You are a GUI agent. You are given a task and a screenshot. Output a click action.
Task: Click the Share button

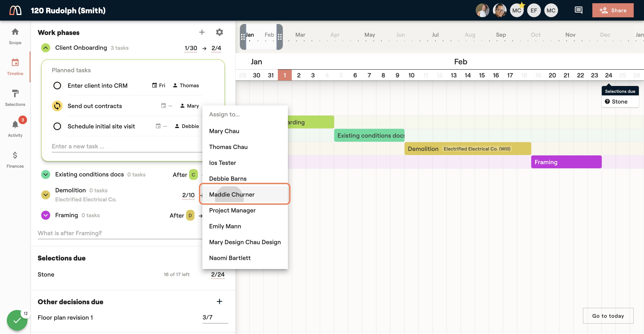[x=613, y=10]
